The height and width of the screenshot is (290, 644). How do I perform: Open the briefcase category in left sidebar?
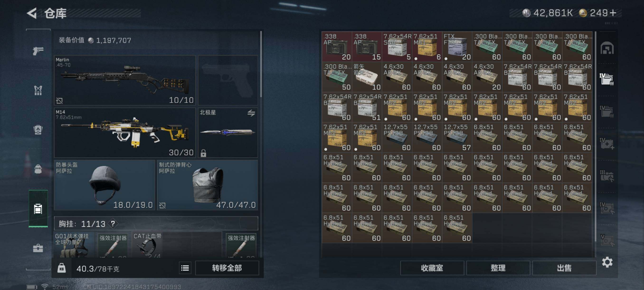[x=38, y=248]
